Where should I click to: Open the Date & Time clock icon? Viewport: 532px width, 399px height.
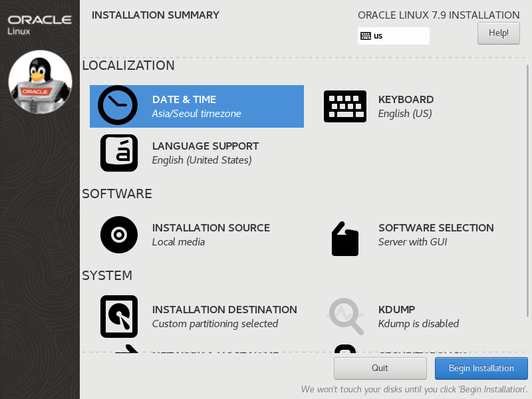[118, 105]
